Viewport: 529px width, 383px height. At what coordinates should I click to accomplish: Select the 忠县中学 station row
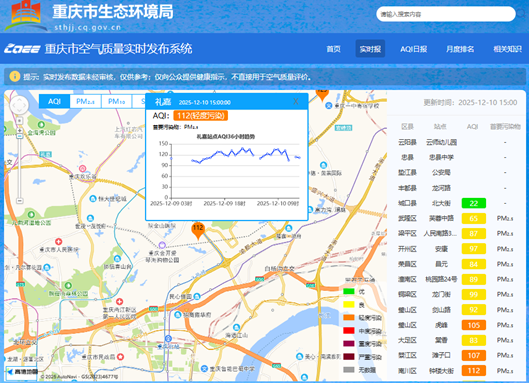457,157
